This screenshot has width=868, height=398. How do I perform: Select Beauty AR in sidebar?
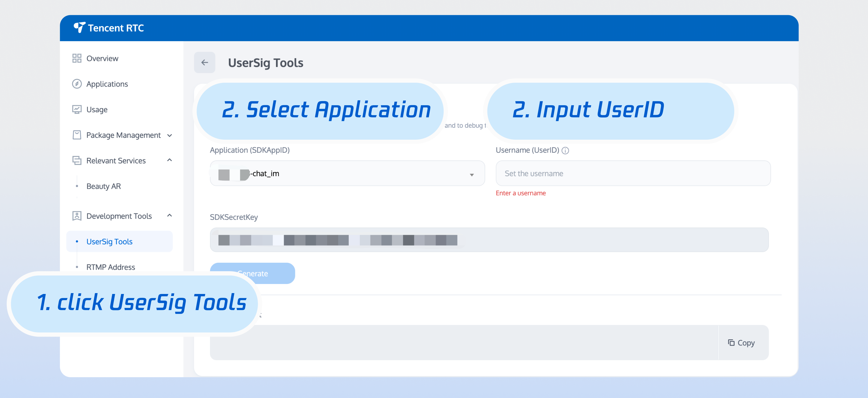click(x=103, y=186)
